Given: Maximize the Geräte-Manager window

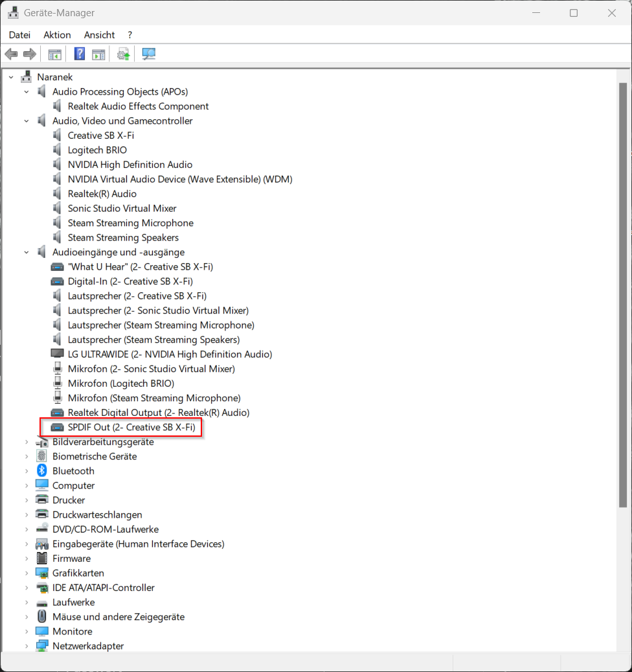Looking at the screenshot, I should click(574, 13).
